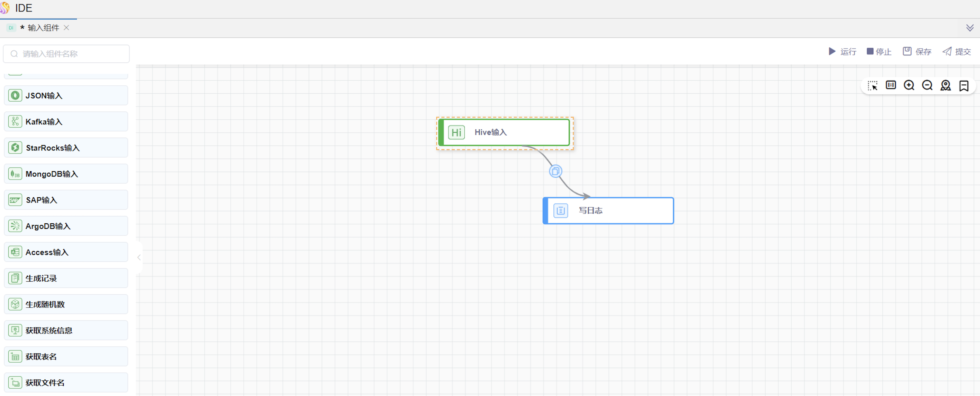Switch to the 输入组件 tab
Image resolution: width=980 pixels, height=396 pixels.
(x=43, y=28)
